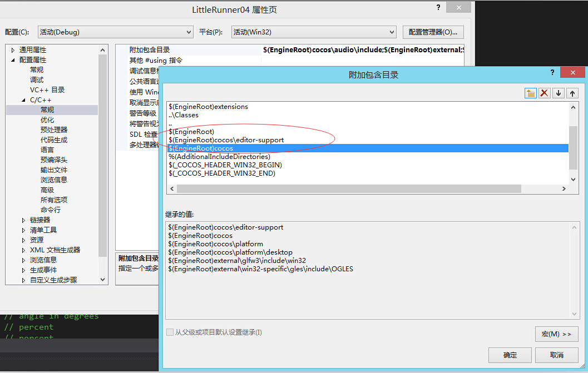Click help question mark in 属性页 window
This screenshot has height=373, width=588.
click(x=438, y=7)
